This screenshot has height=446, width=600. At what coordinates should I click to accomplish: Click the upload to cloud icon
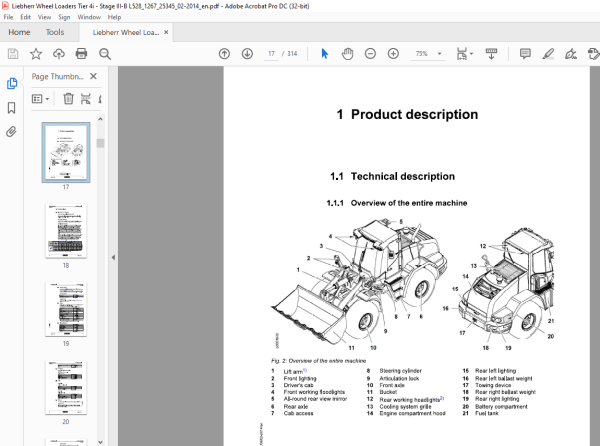tap(59, 54)
